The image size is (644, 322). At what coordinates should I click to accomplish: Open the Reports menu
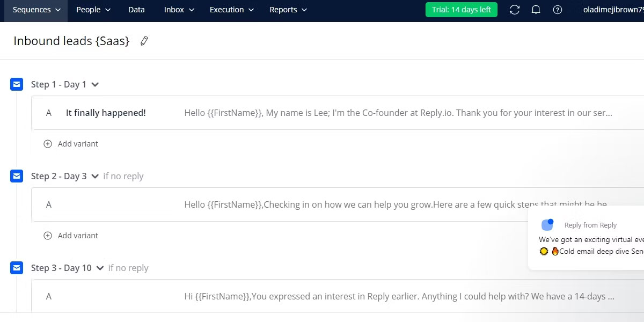(288, 10)
